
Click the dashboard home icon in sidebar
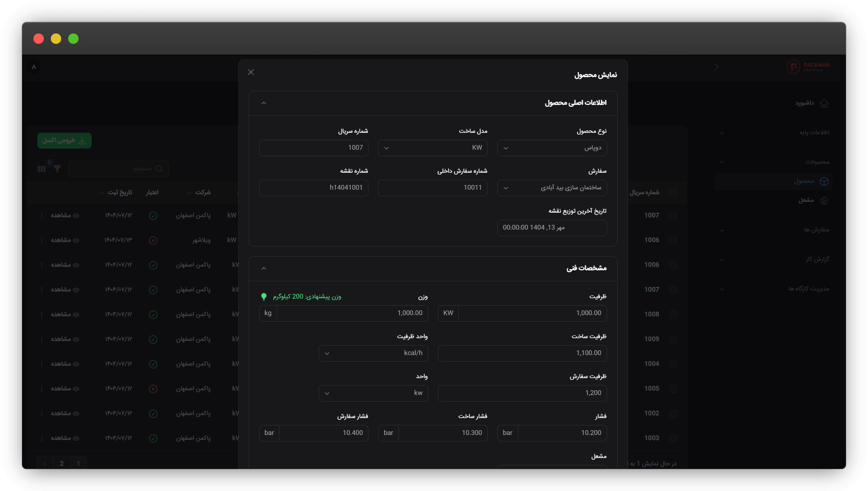(x=824, y=103)
